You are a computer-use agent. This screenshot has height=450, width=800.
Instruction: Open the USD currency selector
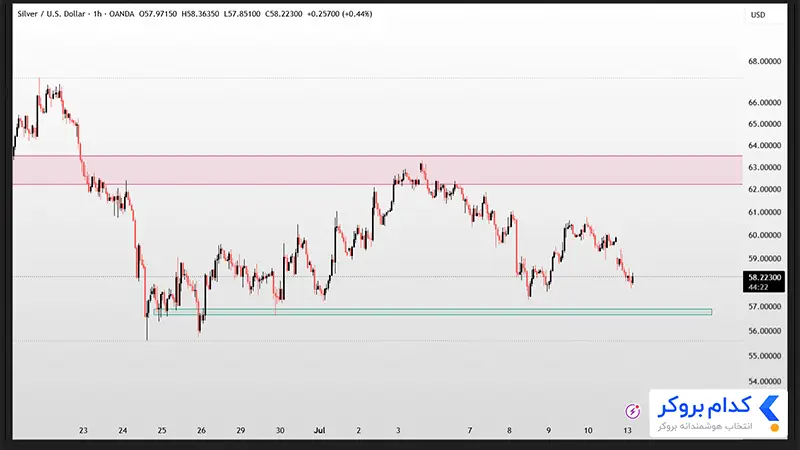(x=758, y=15)
